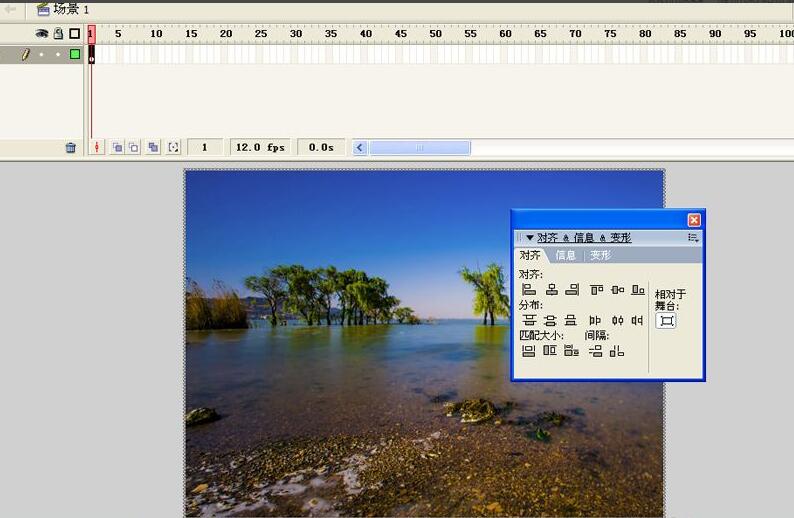
Task: Click the align vertical center icon
Action: [617, 290]
